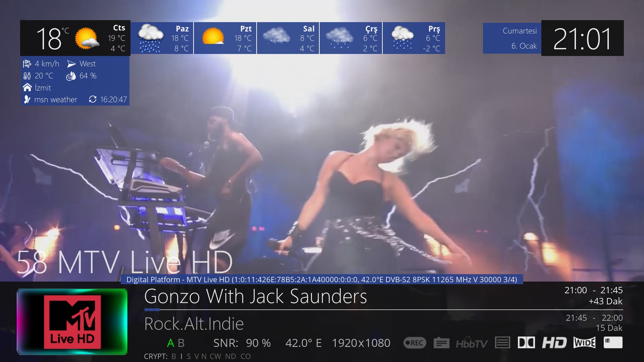Click the channel name 58 MTV Live HD
The image size is (644, 362).
pos(124,262)
